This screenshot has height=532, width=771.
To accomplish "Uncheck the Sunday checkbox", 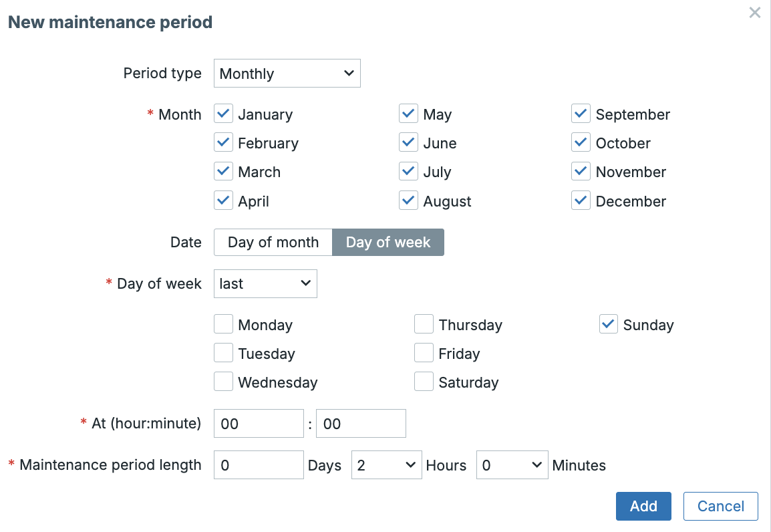I will [608, 325].
